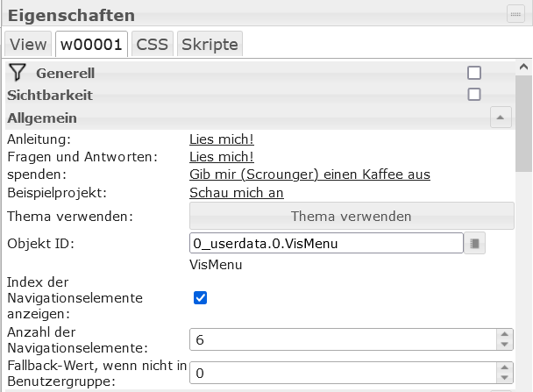Switch to the View tab
Viewport: 533px width, 392px height.
tap(27, 44)
